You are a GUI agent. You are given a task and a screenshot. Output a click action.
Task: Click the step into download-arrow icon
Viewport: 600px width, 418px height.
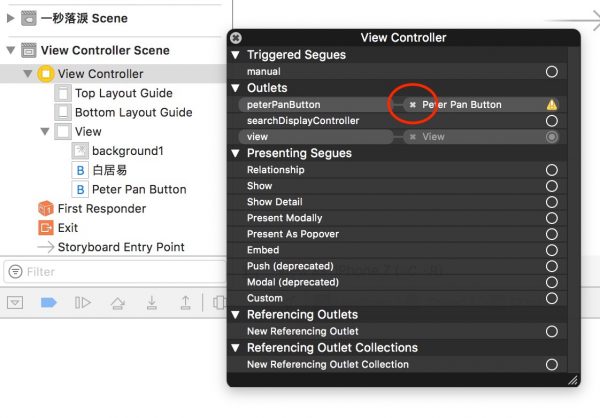point(152,303)
